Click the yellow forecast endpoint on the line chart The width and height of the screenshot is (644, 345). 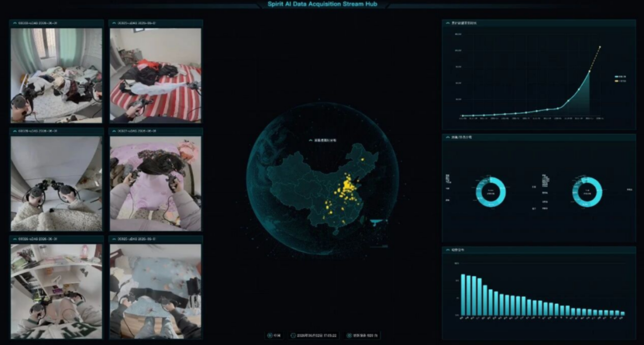tap(600, 47)
